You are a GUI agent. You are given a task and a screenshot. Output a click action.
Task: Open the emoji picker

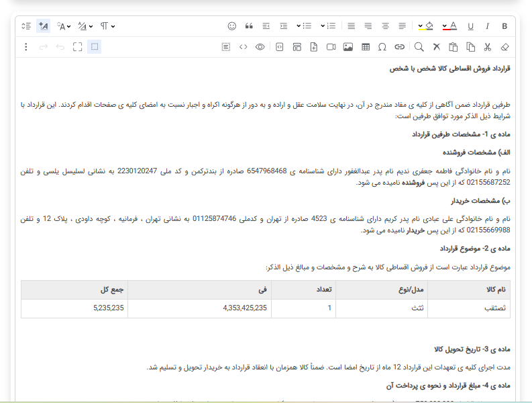232,26
